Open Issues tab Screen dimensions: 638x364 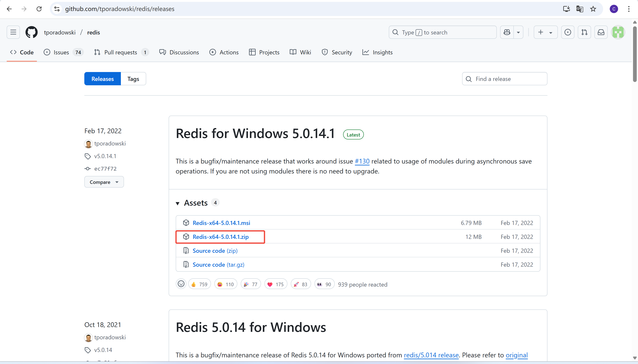pyautogui.click(x=64, y=52)
